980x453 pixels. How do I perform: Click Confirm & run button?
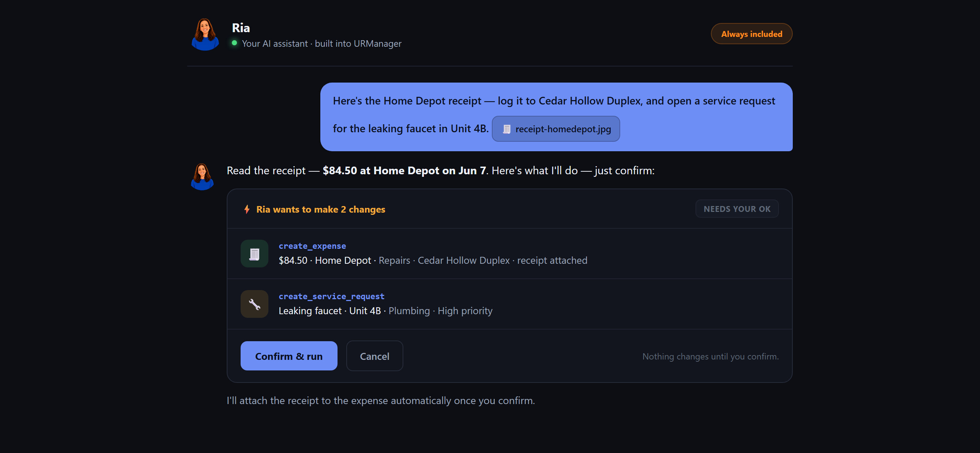pyautogui.click(x=289, y=356)
